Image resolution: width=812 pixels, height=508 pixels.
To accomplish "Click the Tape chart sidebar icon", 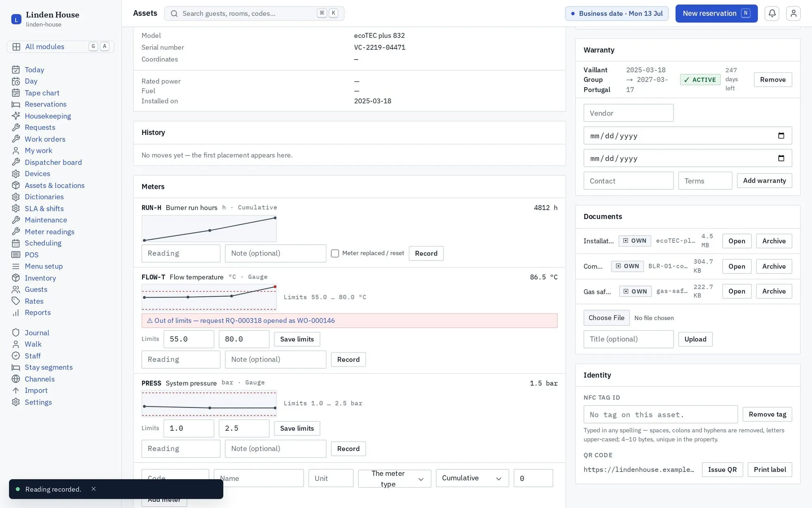I will [x=16, y=93].
